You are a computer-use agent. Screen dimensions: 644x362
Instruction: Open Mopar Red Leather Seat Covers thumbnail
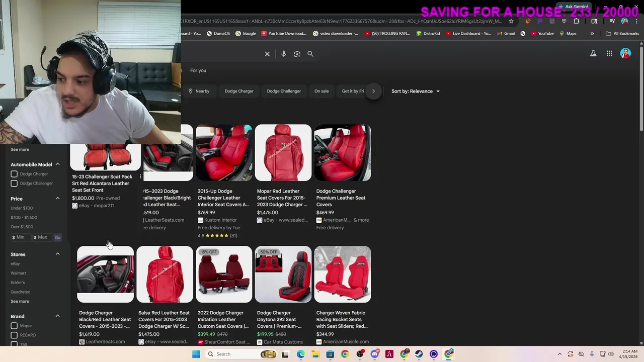click(x=283, y=153)
